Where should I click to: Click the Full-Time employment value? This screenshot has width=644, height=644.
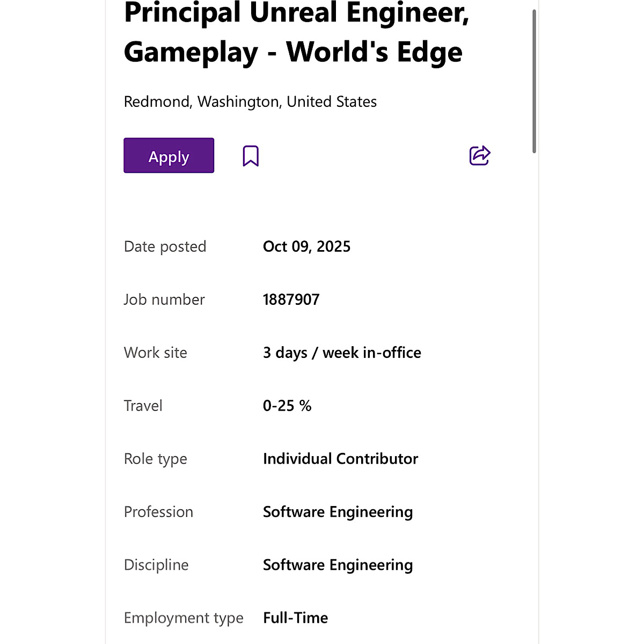[295, 618]
